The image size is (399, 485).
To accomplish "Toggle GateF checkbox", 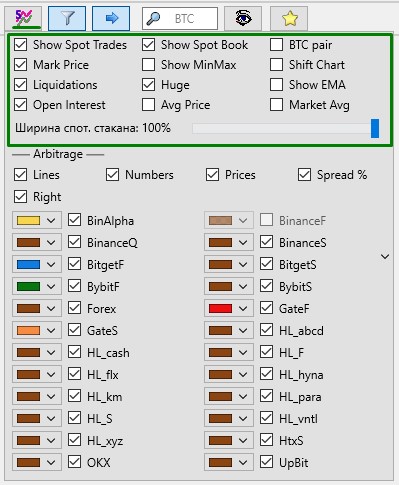I will tap(266, 308).
